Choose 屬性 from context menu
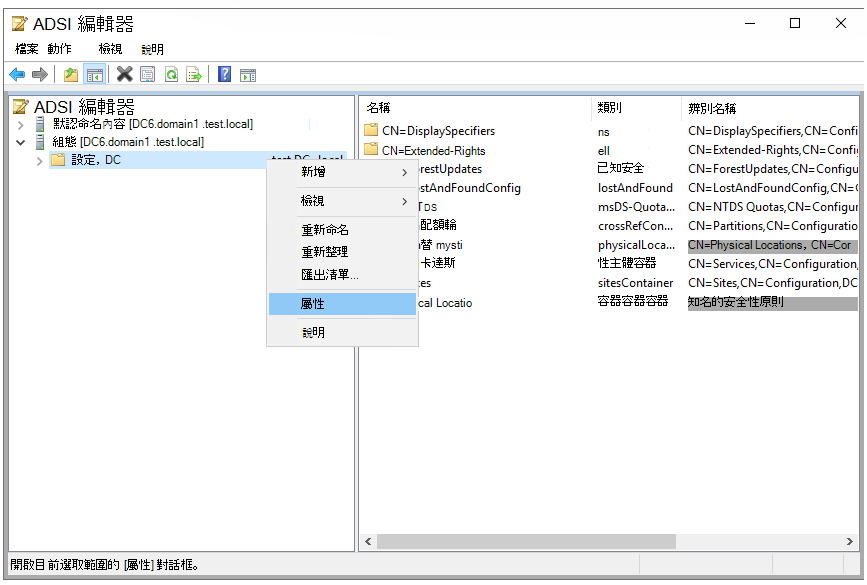The height and width of the screenshot is (585, 867). click(x=343, y=304)
